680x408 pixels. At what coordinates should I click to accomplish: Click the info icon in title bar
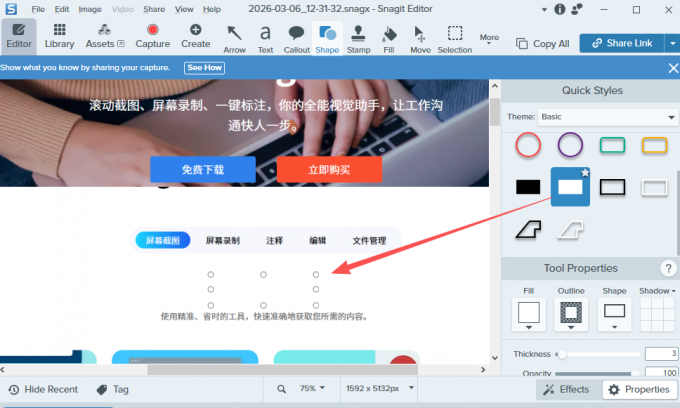click(560, 9)
